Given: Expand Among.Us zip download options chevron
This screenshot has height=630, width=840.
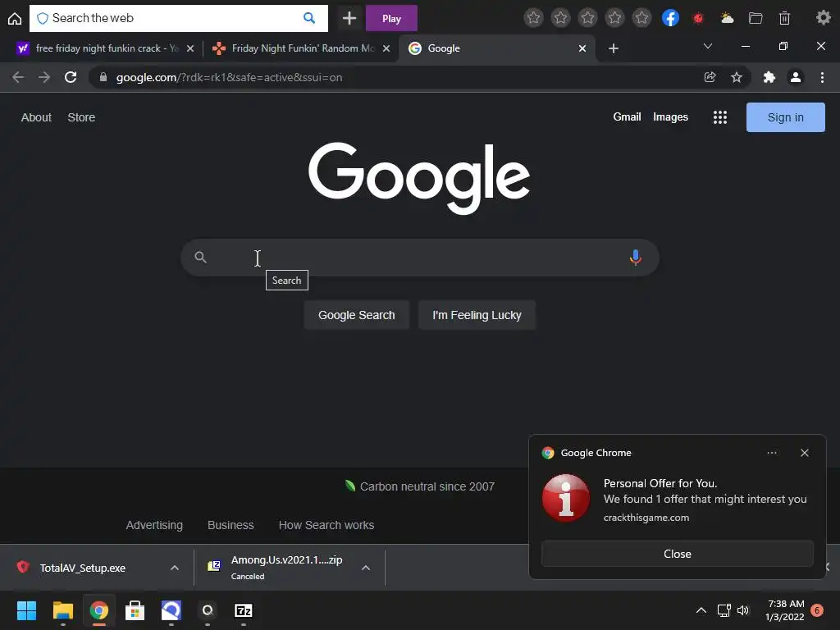Looking at the screenshot, I should click(x=366, y=568).
